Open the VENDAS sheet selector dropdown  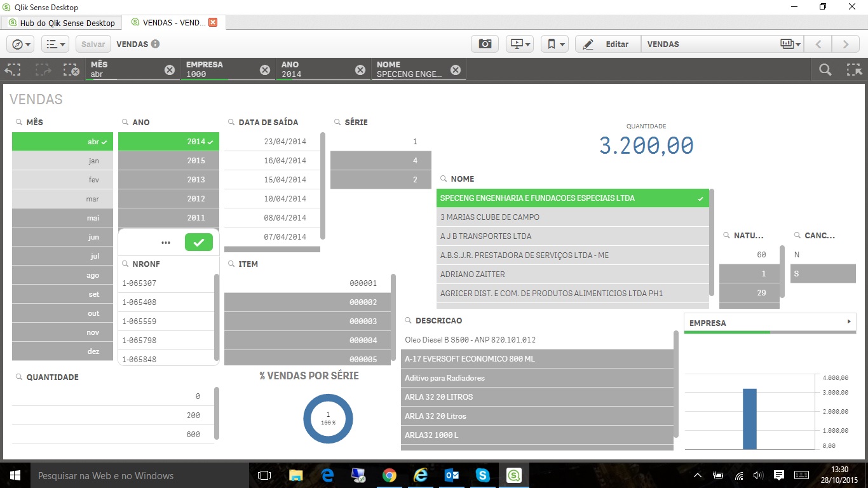(x=722, y=44)
